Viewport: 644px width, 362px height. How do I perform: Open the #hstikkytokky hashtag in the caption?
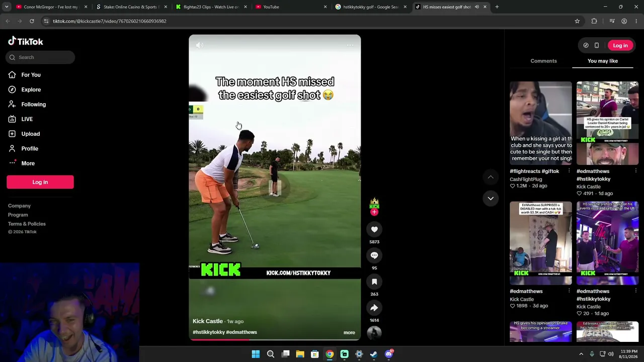pyautogui.click(x=209, y=332)
